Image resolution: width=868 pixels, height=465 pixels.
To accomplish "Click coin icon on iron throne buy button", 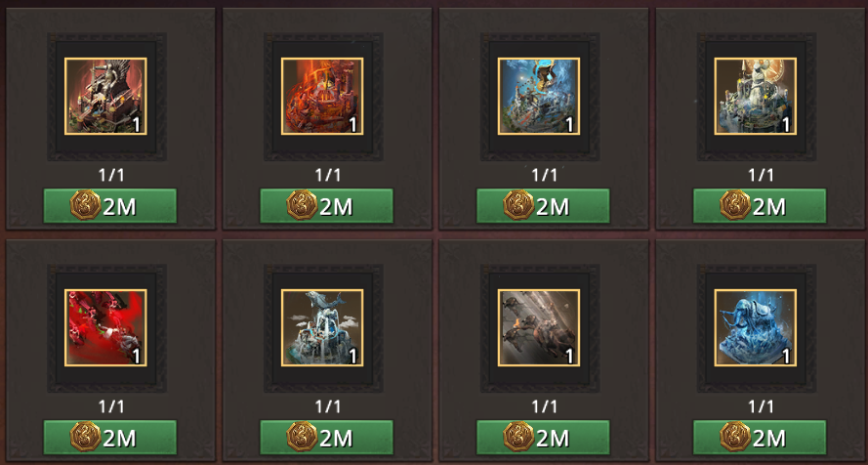I will (85, 205).
